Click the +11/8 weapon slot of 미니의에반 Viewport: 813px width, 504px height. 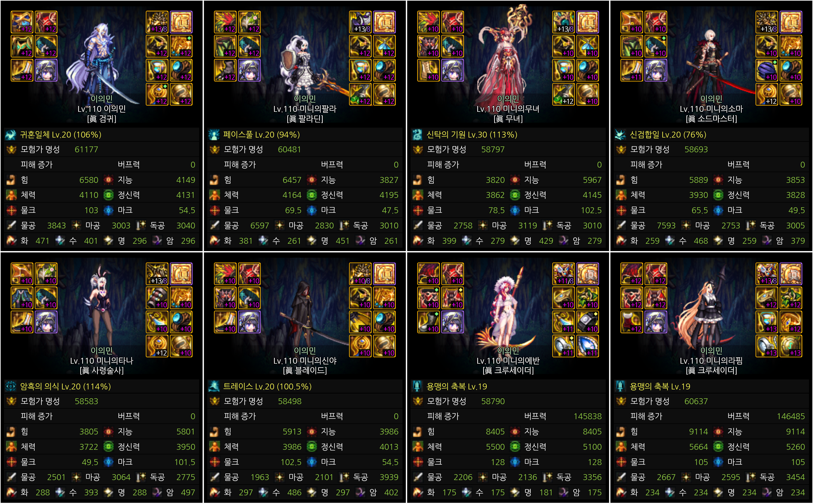564,274
